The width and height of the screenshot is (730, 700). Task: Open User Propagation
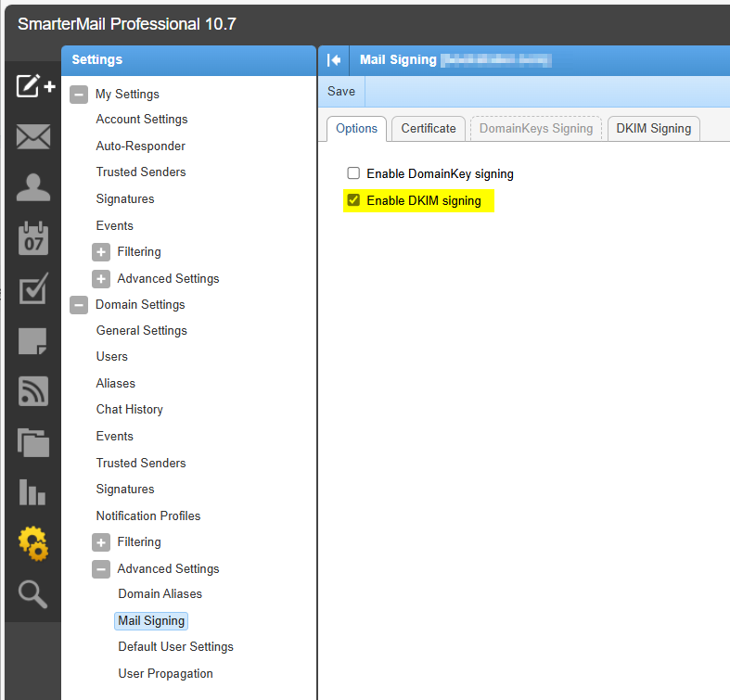165,674
